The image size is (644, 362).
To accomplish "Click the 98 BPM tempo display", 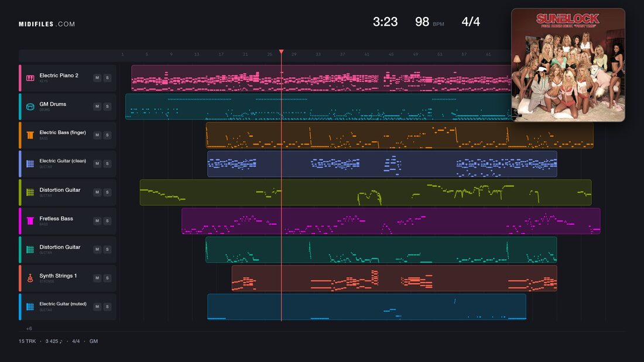I will (430, 22).
